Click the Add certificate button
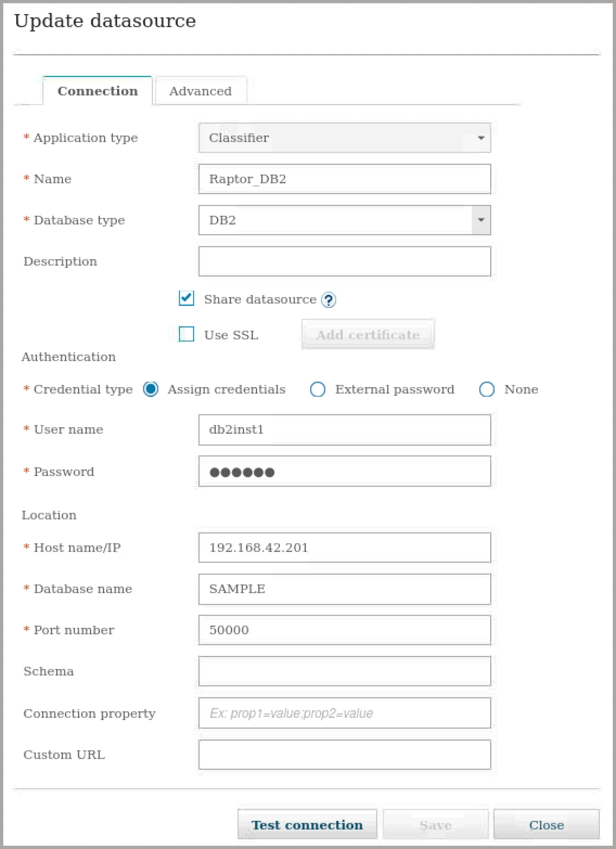Image resolution: width=616 pixels, height=849 pixels. click(368, 335)
